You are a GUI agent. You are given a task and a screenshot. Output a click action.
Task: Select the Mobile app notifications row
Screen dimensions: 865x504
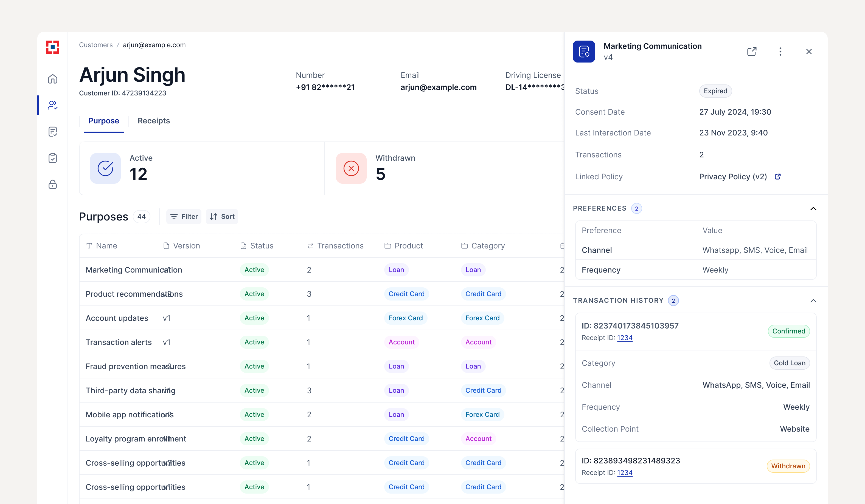322,414
